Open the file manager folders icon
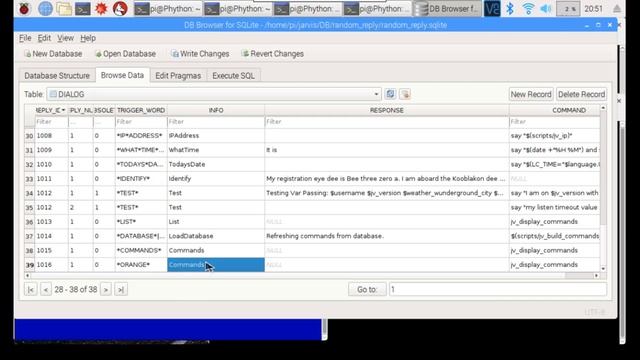This screenshot has width=640, height=360. [x=64, y=8]
